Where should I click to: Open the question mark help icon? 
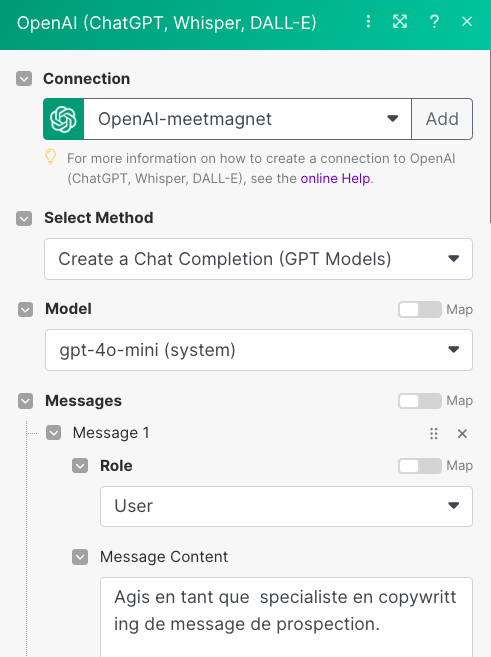(x=434, y=21)
